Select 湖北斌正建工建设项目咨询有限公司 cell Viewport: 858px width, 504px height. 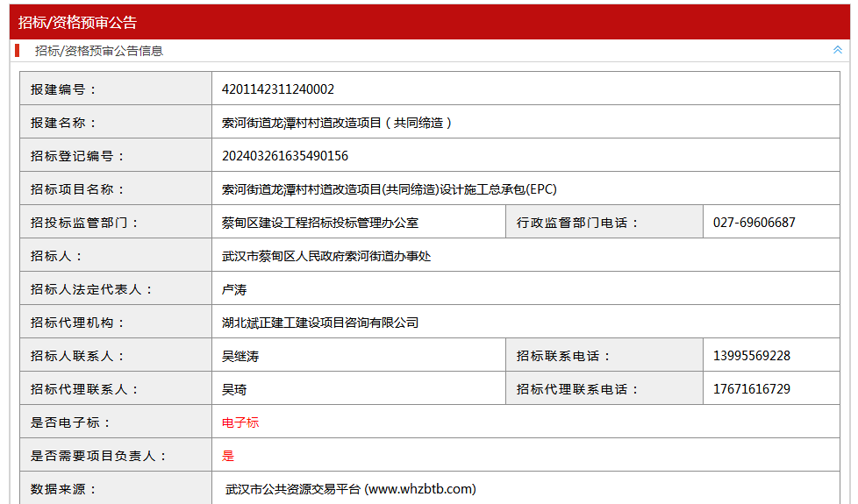pos(526,322)
